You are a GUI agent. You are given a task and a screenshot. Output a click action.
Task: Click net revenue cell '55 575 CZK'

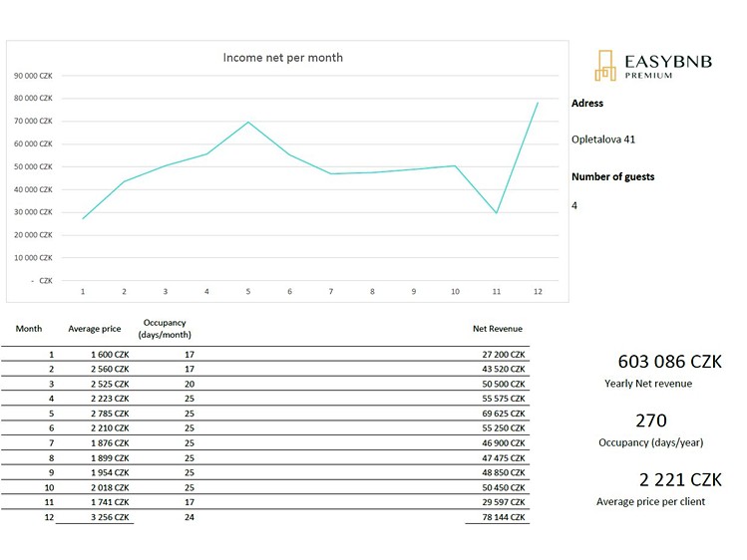pyautogui.click(x=503, y=399)
